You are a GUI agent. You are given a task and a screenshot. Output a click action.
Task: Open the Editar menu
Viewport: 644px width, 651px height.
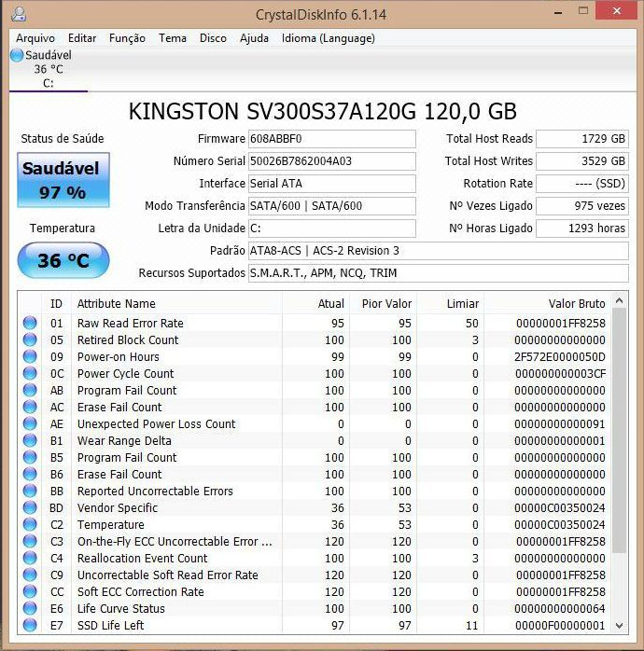pyautogui.click(x=82, y=38)
